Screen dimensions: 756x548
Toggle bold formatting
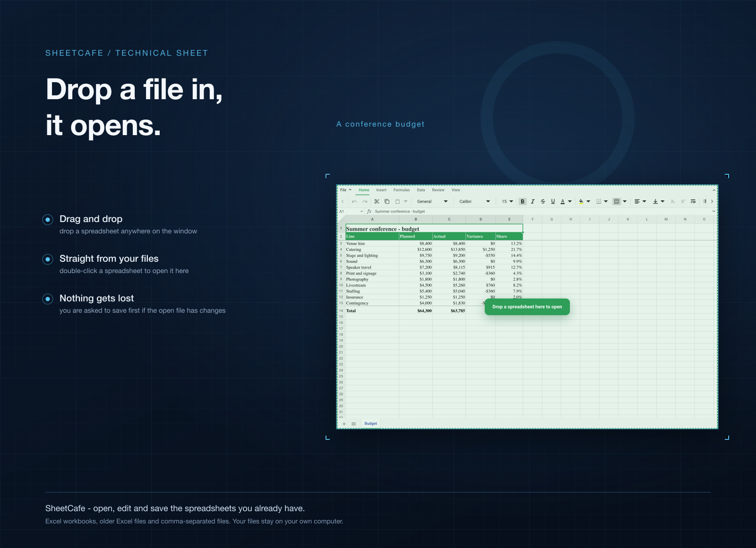click(x=523, y=202)
